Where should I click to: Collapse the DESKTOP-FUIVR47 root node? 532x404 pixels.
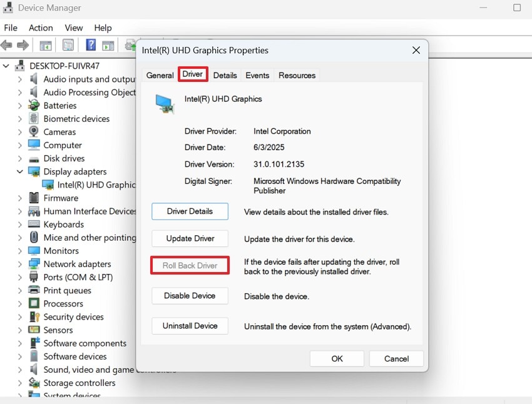tap(6, 66)
